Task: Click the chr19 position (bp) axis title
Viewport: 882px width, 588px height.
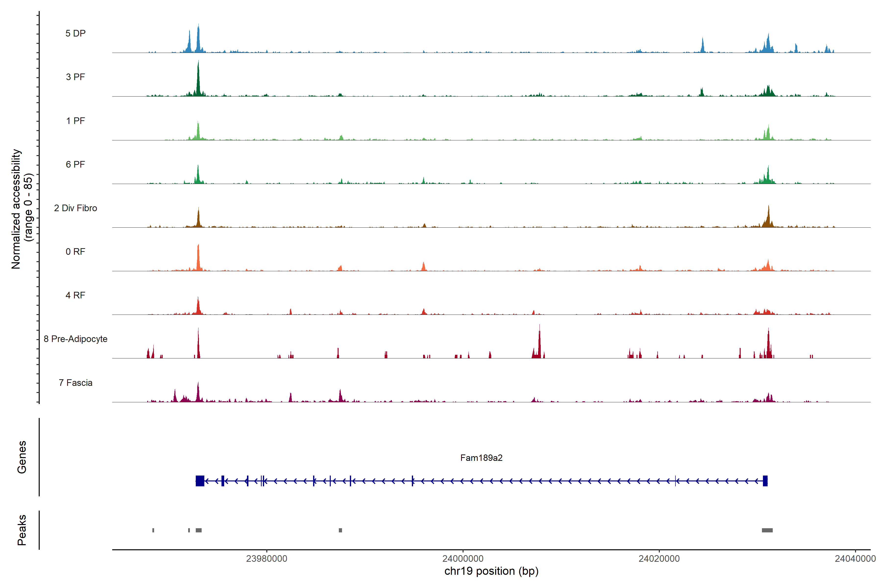Action: [x=491, y=571]
